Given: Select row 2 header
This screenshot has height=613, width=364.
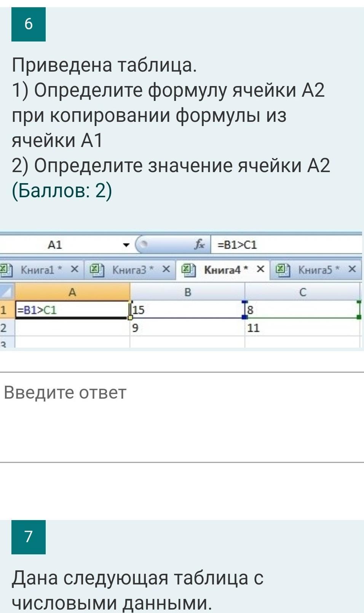Looking at the screenshot, I should point(7,327).
